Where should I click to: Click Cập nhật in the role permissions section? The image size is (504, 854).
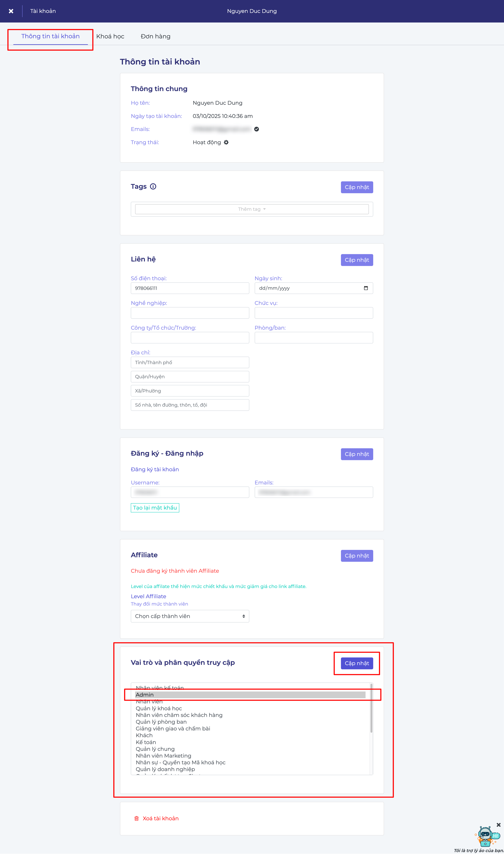click(x=357, y=663)
